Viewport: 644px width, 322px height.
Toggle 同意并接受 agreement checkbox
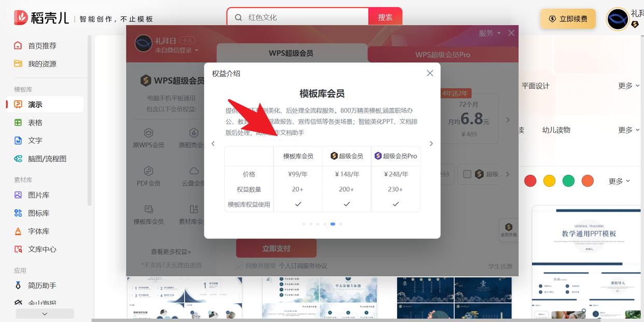pyautogui.click(x=239, y=266)
